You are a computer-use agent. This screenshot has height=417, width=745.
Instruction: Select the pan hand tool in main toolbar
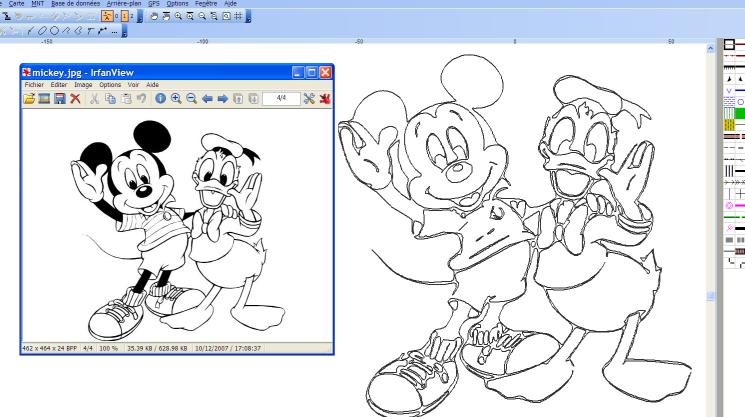point(154,16)
